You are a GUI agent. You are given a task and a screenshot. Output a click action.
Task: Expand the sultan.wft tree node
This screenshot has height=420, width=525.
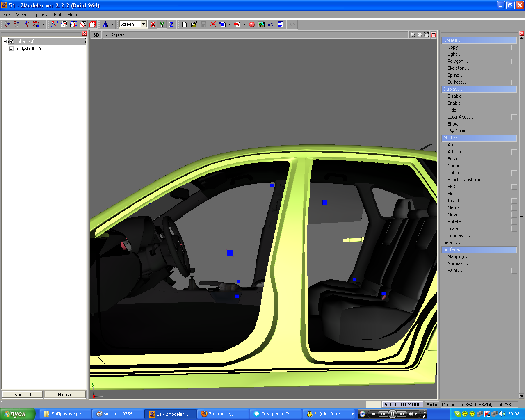[x=5, y=41]
